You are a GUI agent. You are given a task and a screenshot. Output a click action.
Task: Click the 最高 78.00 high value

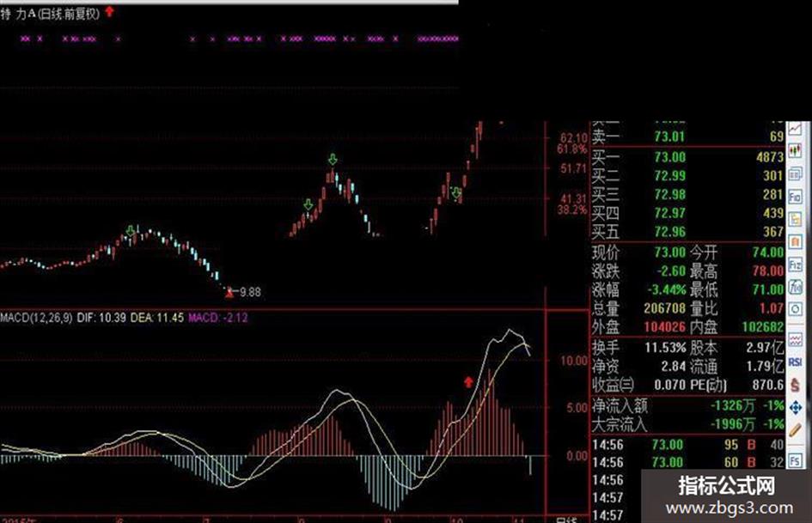(x=768, y=271)
